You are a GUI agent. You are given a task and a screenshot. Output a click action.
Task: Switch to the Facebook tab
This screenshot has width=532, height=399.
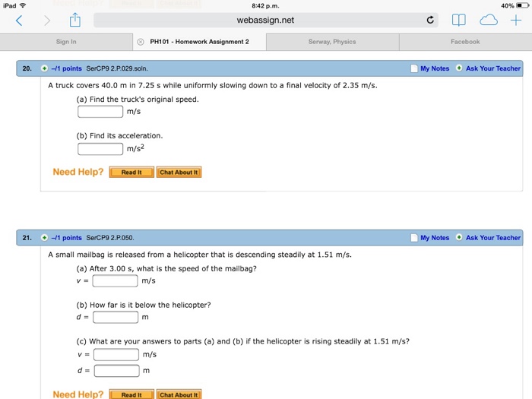[464, 42]
